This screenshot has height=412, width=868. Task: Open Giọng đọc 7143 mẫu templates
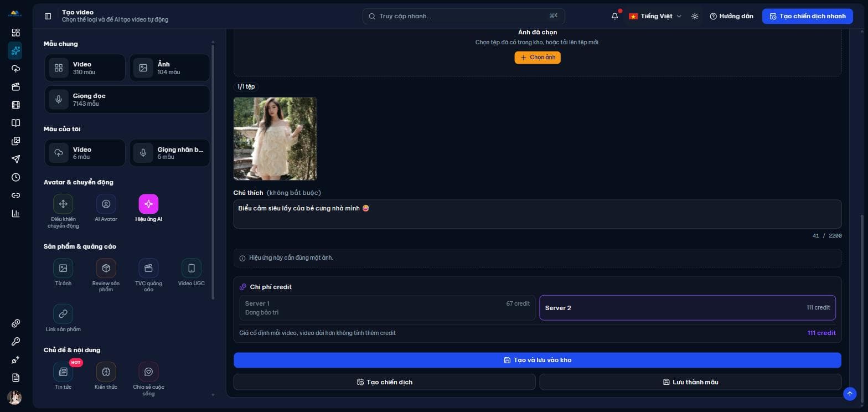(127, 99)
